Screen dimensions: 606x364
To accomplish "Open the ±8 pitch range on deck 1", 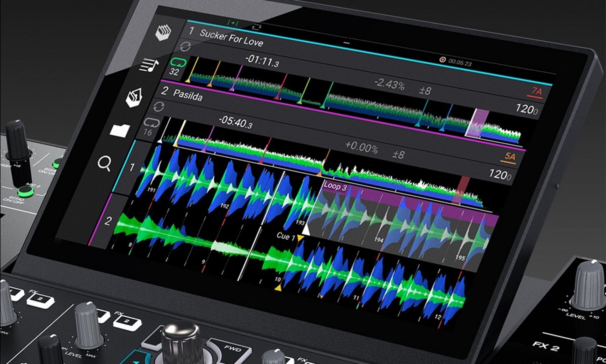I will [425, 91].
